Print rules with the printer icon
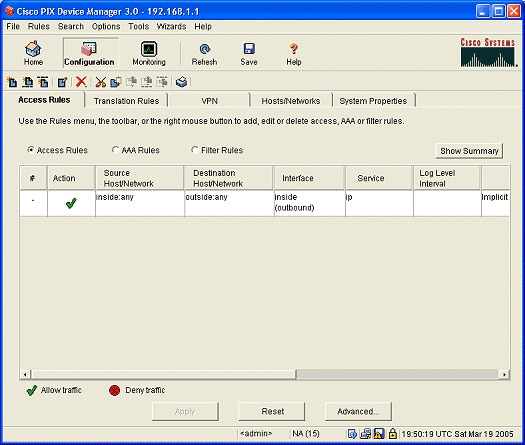This screenshot has width=525, height=445. (181, 82)
